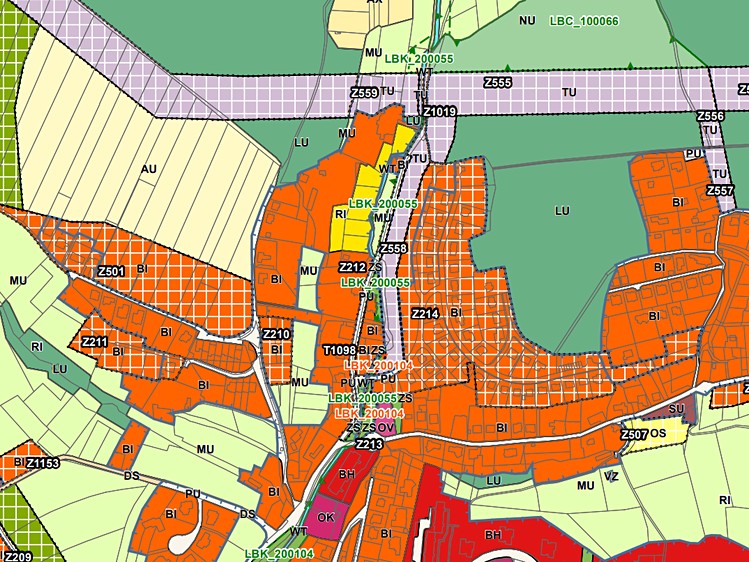The image size is (749, 562).
Task: Click the Z1153 zone label
Action: click(43, 463)
